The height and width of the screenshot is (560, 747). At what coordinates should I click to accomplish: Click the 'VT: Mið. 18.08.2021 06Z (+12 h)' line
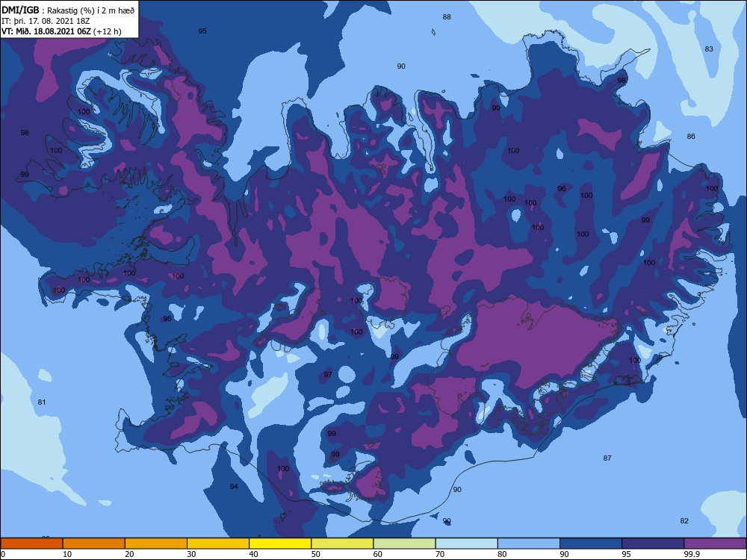pyautogui.click(x=61, y=31)
